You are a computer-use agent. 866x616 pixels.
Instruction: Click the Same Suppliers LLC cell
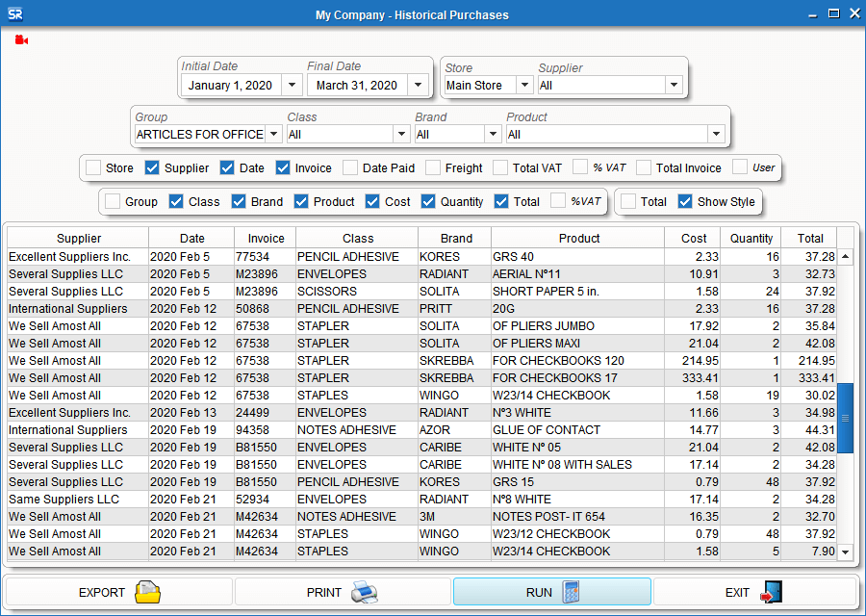[78, 499]
